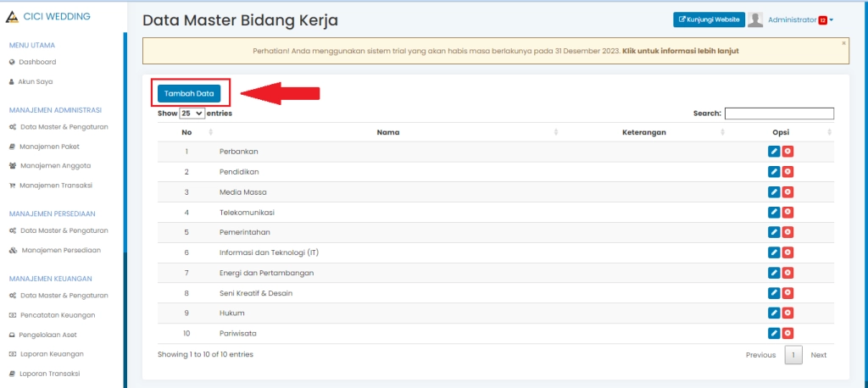Open Pencatatan Keuangan menu
This screenshot has height=388, width=868.
pyautogui.click(x=53, y=315)
